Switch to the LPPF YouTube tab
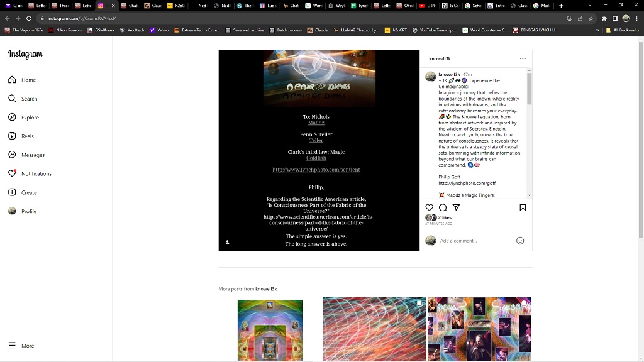 tap(428, 6)
